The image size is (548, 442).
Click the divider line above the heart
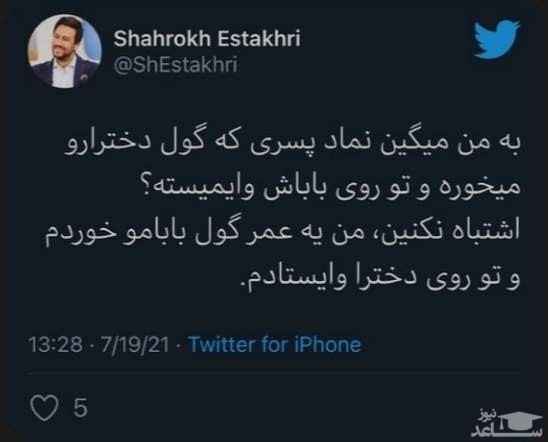[x=273, y=374]
